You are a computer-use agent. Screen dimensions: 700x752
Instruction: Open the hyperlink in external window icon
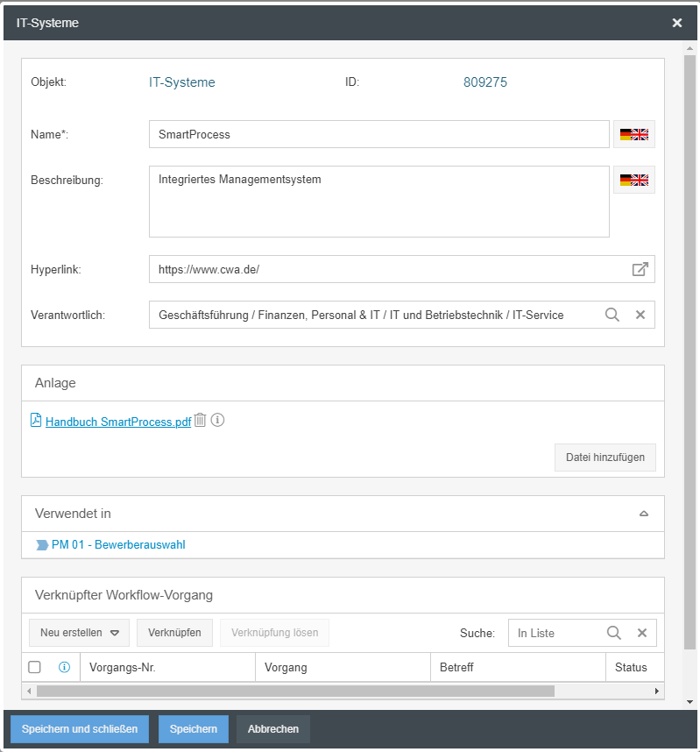point(640,270)
